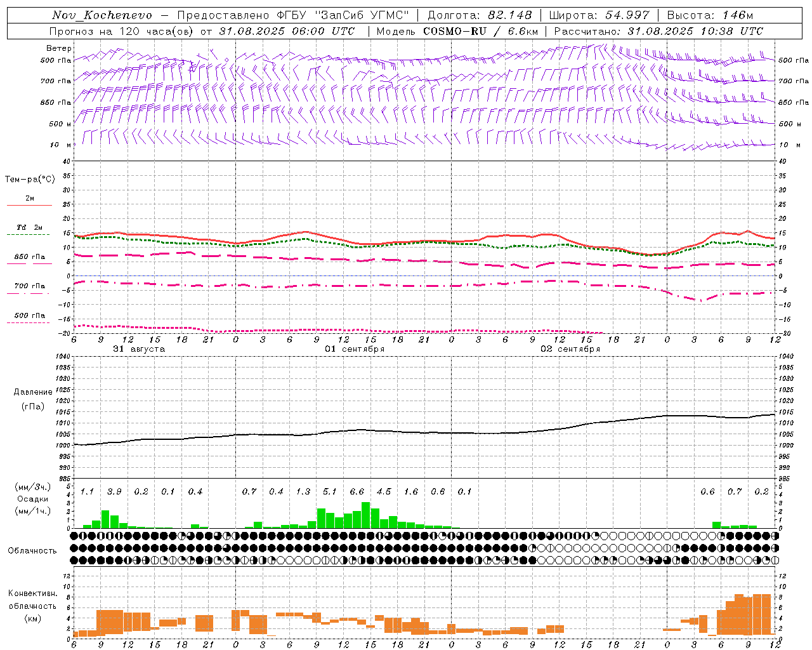Viewport: 812px width, 650px height.
Task: Click the forecast text Прогноз на 120 часа(ов)
Action: [122, 31]
